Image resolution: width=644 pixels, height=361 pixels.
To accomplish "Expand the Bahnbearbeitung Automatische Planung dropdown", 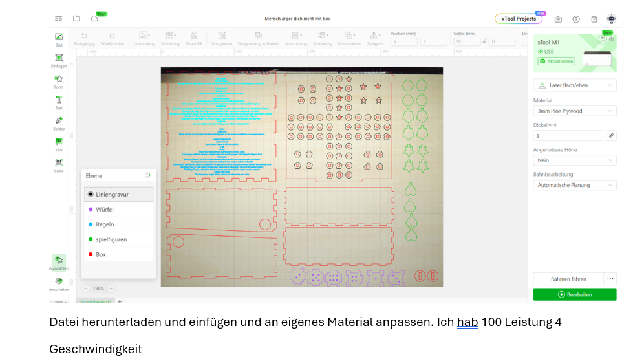I will point(574,185).
